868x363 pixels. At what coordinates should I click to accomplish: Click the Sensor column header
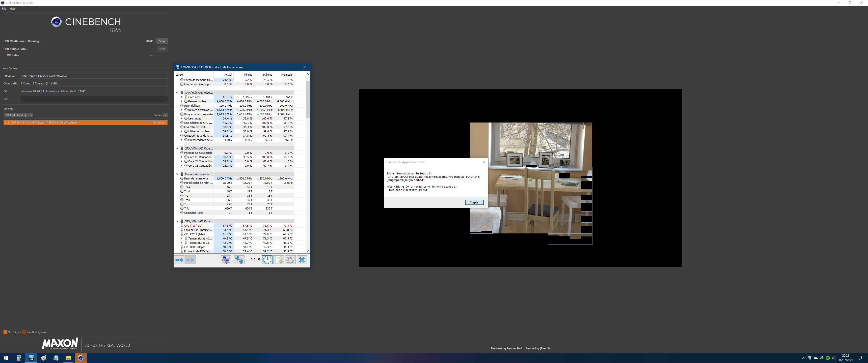pyautogui.click(x=194, y=75)
